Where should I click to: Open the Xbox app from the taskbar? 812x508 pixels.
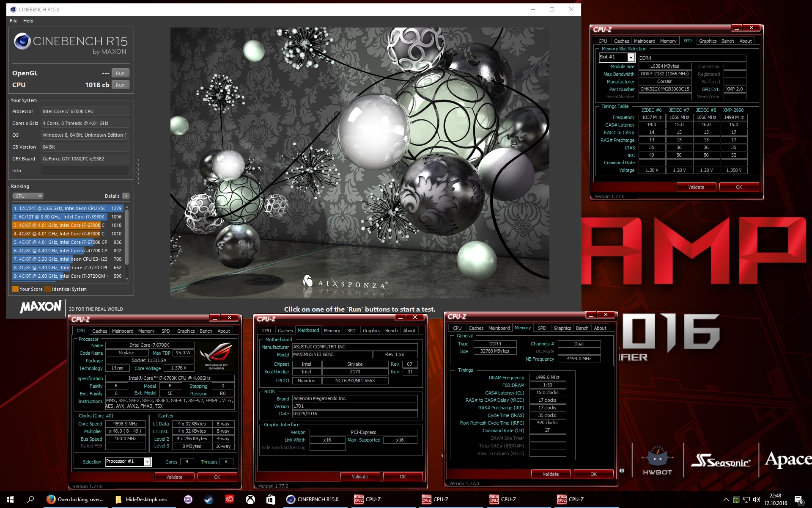coord(250,500)
